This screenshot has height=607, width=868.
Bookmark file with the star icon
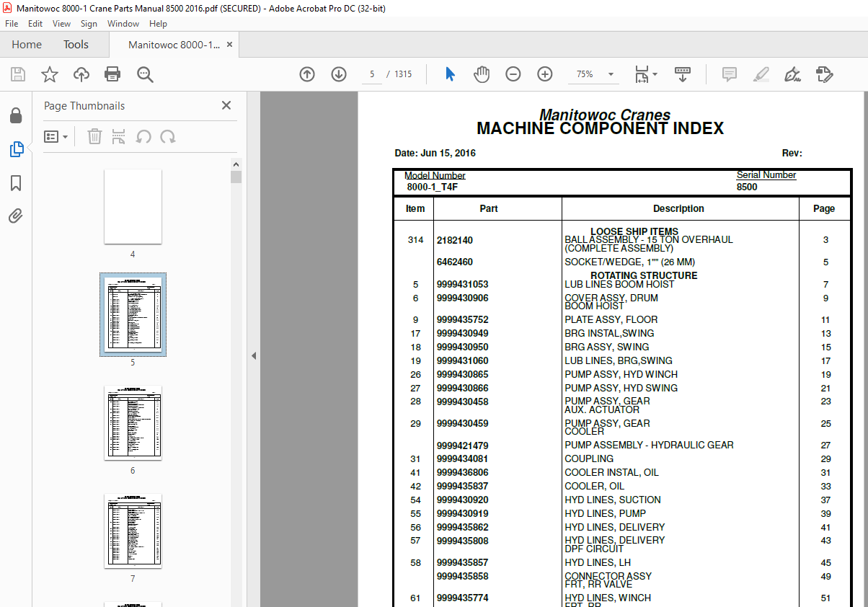[x=49, y=74]
